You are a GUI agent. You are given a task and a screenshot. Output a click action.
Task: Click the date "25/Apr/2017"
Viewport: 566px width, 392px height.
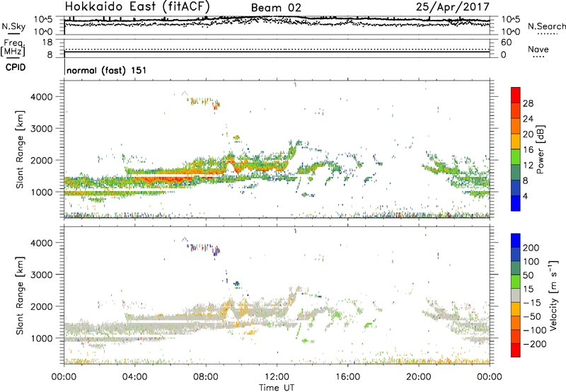point(453,7)
